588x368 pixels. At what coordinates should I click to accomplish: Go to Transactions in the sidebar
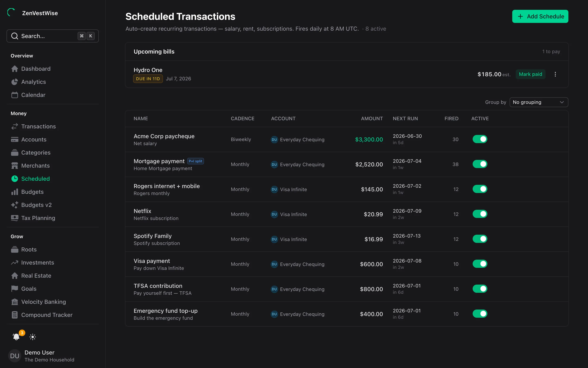(52, 126)
